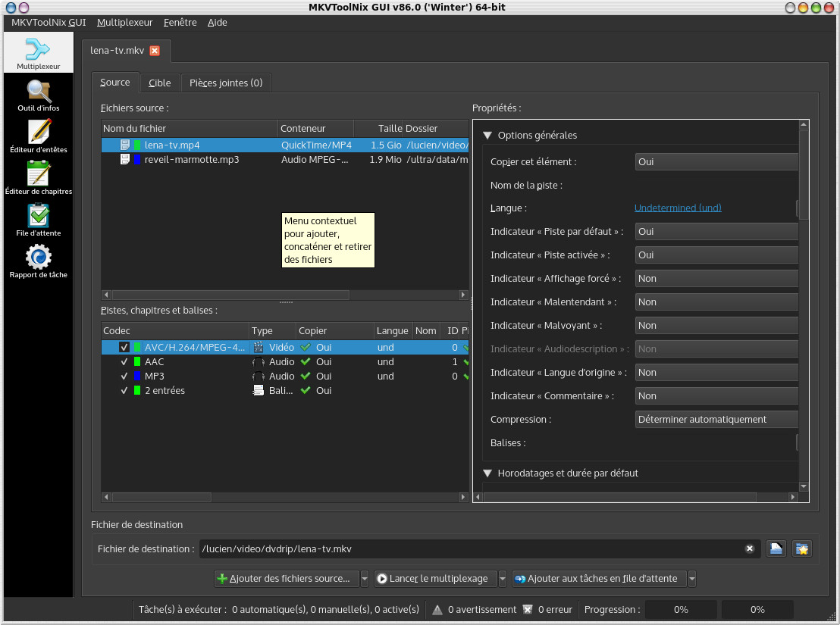The image size is (840, 625).
Task: Click the browse destination file icon
Action: click(776, 548)
